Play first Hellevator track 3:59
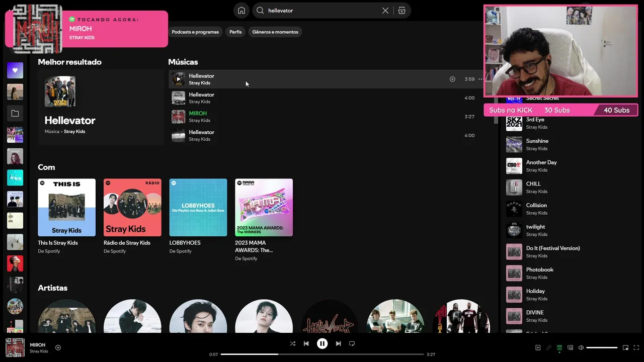Screen dimensions: 644x362 pyautogui.click(x=178, y=79)
